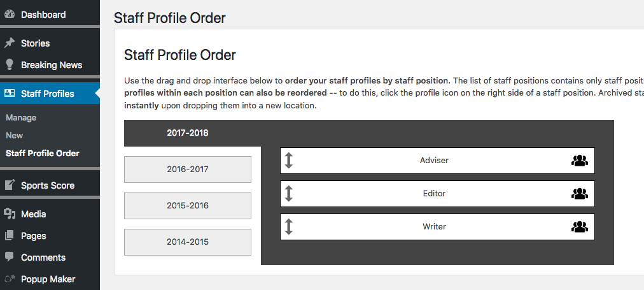Viewport: 644px width, 290px height.
Task: Click the Media library icon
Action: pos(10,214)
